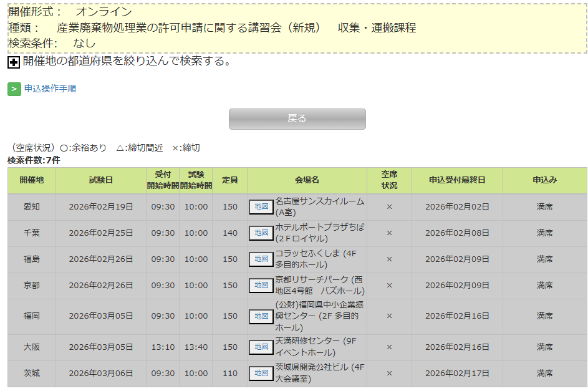Expand the prefecture filter plus icon
Image resolution: width=588 pixels, height=391 pixels.
point(14,62)
